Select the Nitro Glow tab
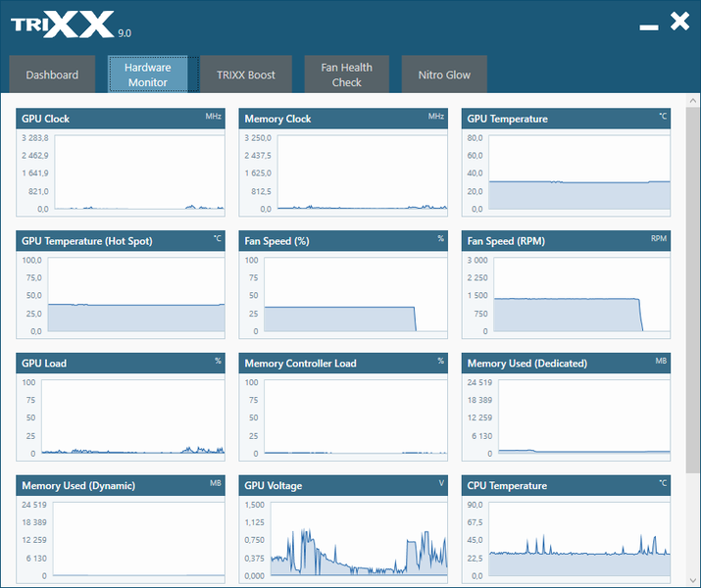Viewport: 701px width, 588px height. click(x=444, y=74)
